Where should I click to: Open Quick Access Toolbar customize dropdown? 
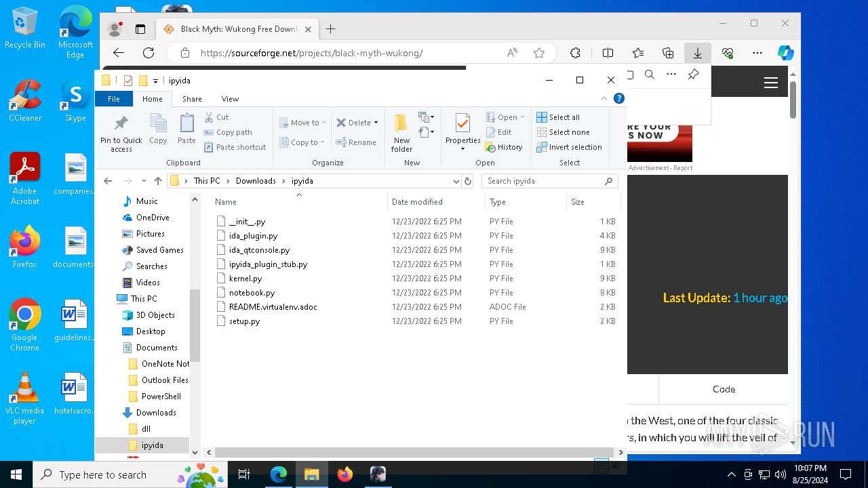coord(155,81)
